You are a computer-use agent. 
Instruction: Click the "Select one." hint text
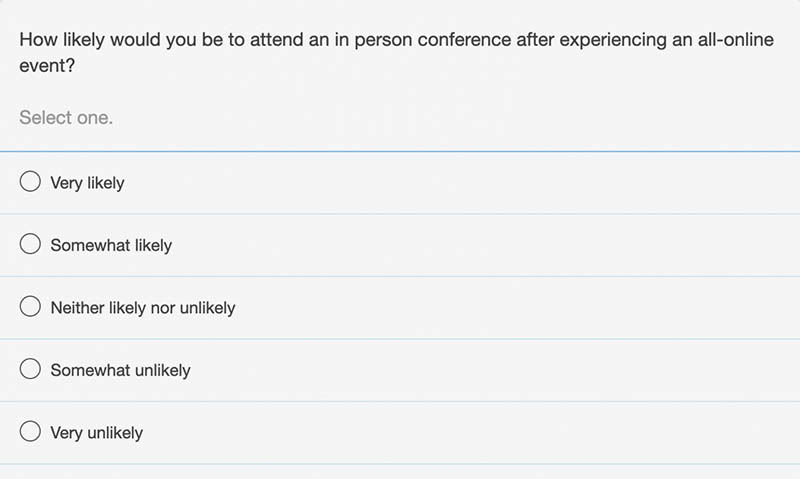pos(66,117)
